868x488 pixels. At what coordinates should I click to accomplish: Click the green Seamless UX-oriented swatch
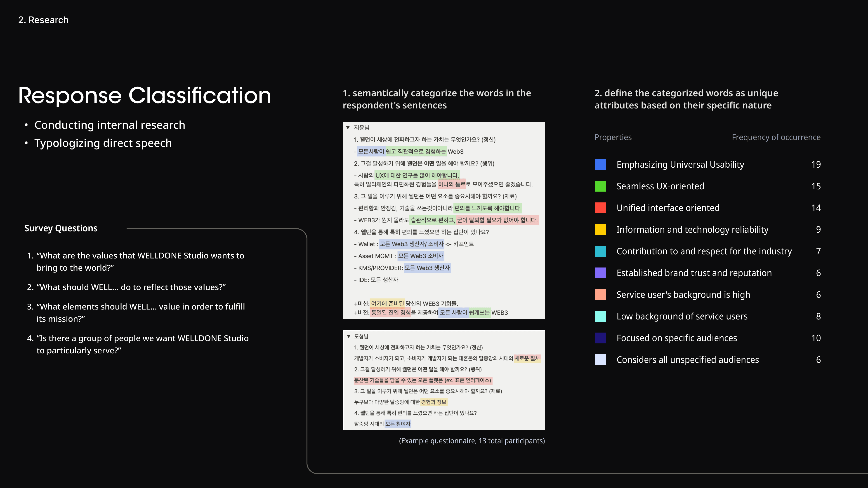click(x=600, y=186)
